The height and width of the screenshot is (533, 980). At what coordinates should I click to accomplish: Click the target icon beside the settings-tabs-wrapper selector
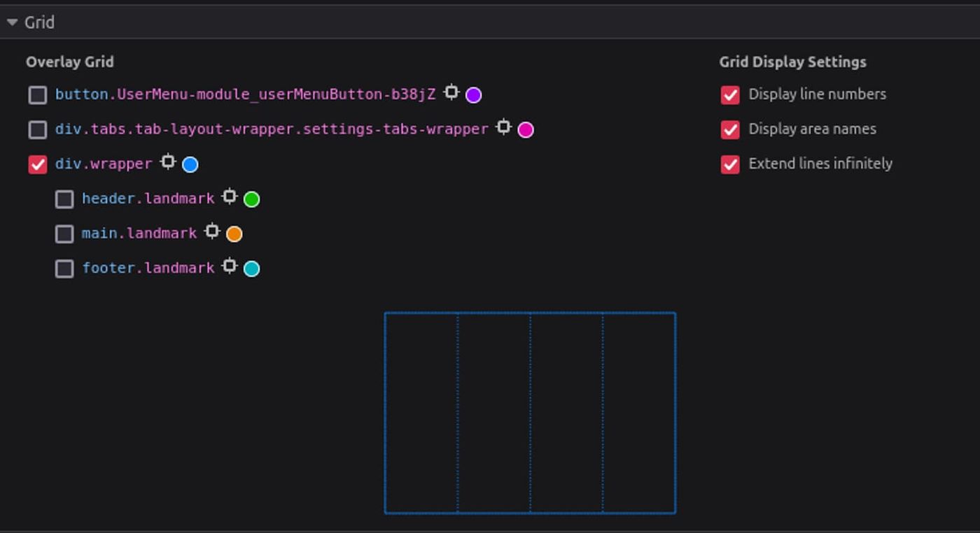[503, 127]
